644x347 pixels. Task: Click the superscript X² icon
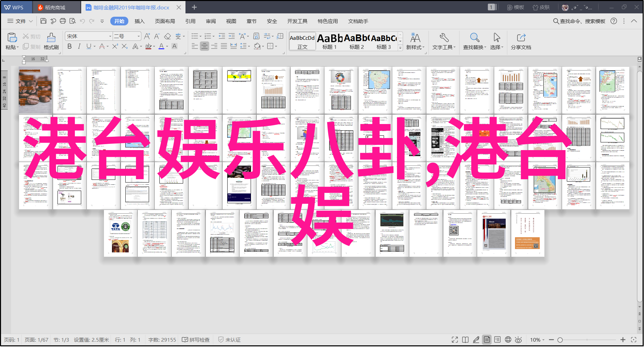pos(115,46)
